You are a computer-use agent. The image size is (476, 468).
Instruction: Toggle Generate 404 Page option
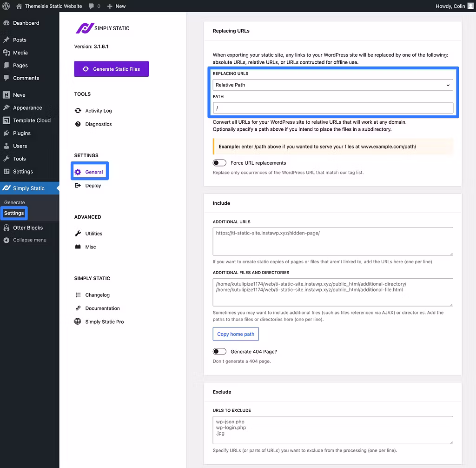click(x=219, y=351)
